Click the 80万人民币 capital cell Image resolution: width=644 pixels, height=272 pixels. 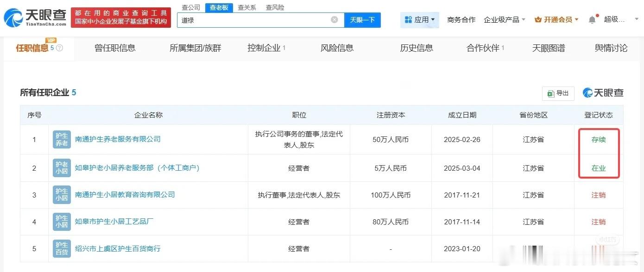coord(391,222)
